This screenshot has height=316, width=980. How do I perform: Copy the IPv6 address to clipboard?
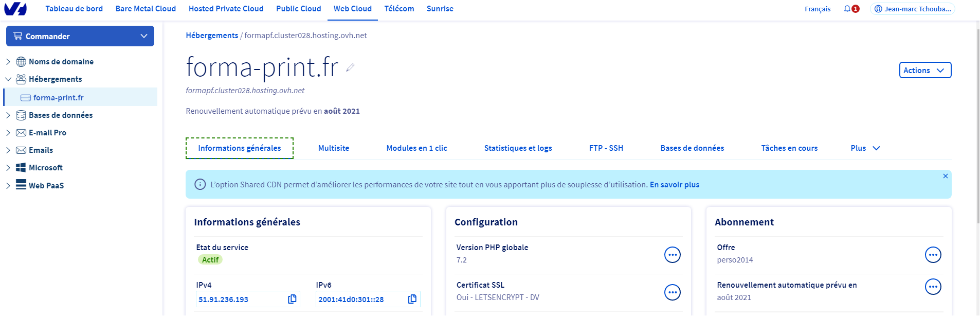pyautogui.click(x=412, y=299)
